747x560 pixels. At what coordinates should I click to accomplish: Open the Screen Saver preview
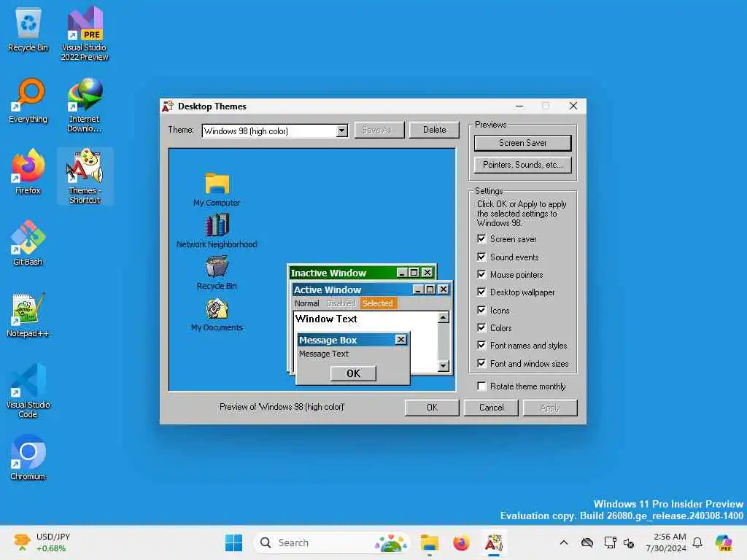click(522, 143)
